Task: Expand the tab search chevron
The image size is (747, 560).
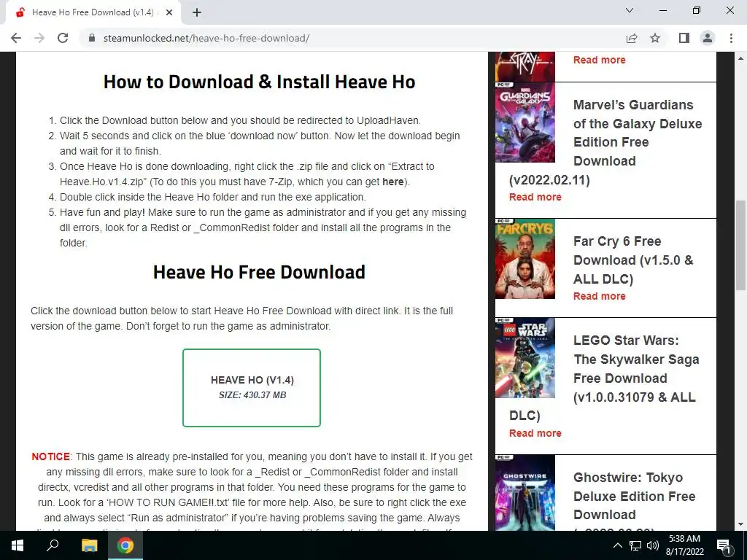Action: [630, 10]
